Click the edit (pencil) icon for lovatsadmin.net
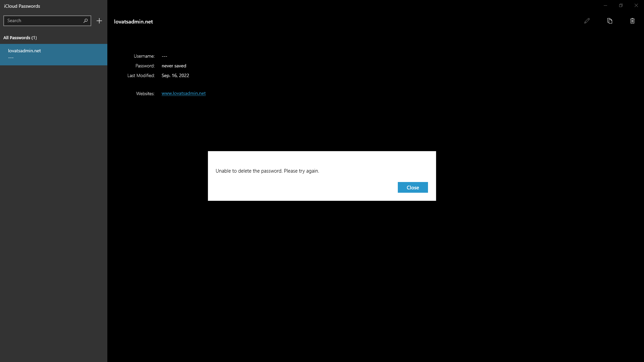Viewport: 644px width, 362px height. 587,21
